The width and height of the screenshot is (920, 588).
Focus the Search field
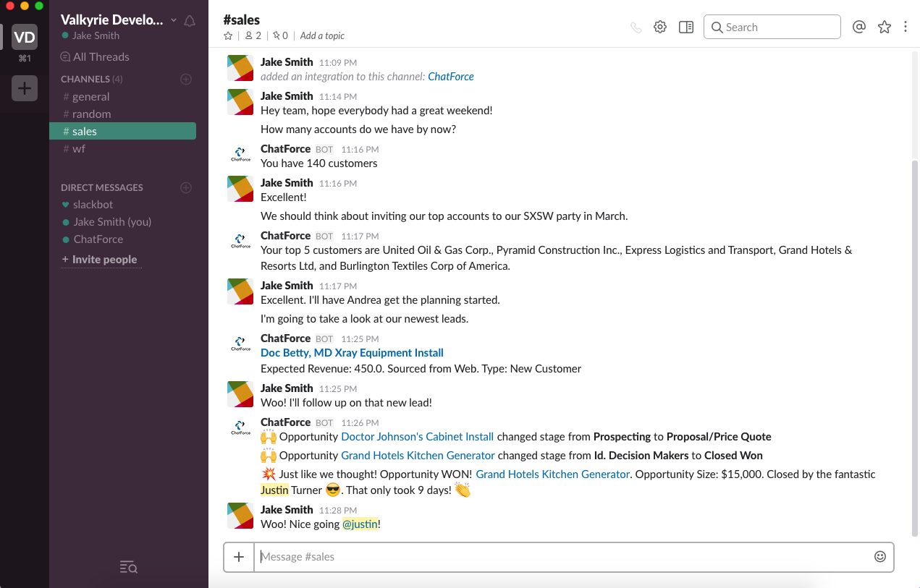click(772, 27)
